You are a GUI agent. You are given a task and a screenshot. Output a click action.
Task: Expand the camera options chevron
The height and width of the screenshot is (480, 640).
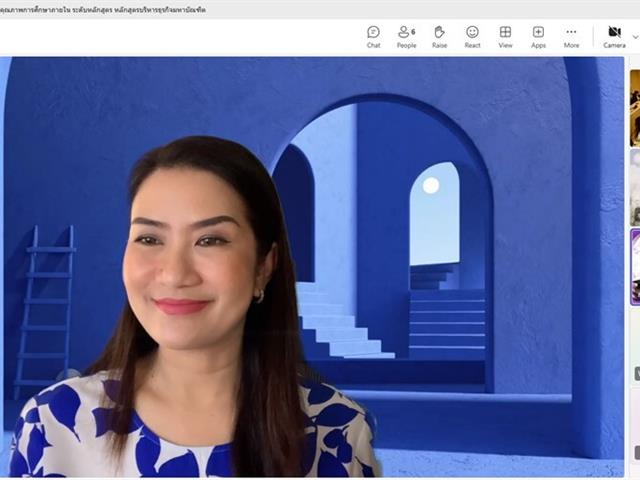pos(635,37)
